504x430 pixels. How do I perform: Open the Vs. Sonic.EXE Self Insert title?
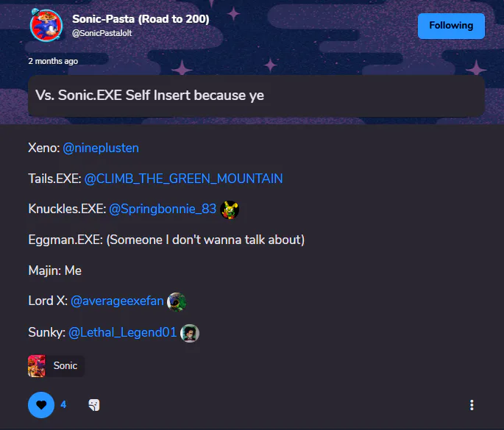click(x=150, y=96)
